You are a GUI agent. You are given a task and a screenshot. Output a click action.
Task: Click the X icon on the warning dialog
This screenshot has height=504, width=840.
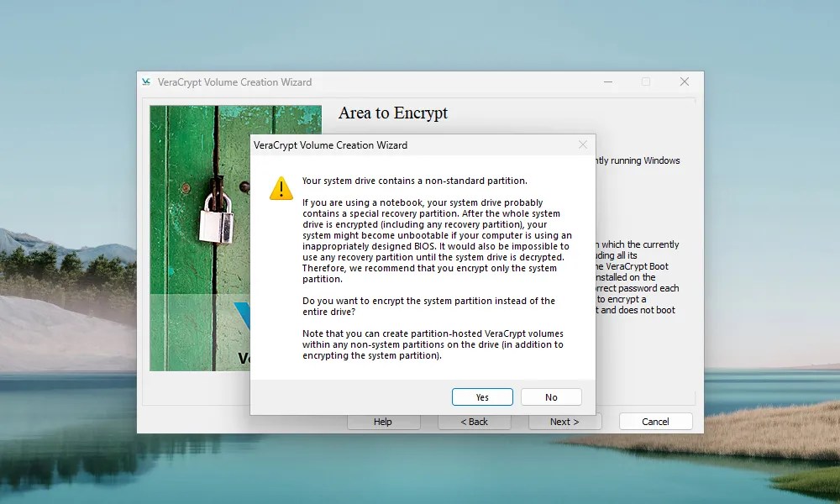[583, 144]
